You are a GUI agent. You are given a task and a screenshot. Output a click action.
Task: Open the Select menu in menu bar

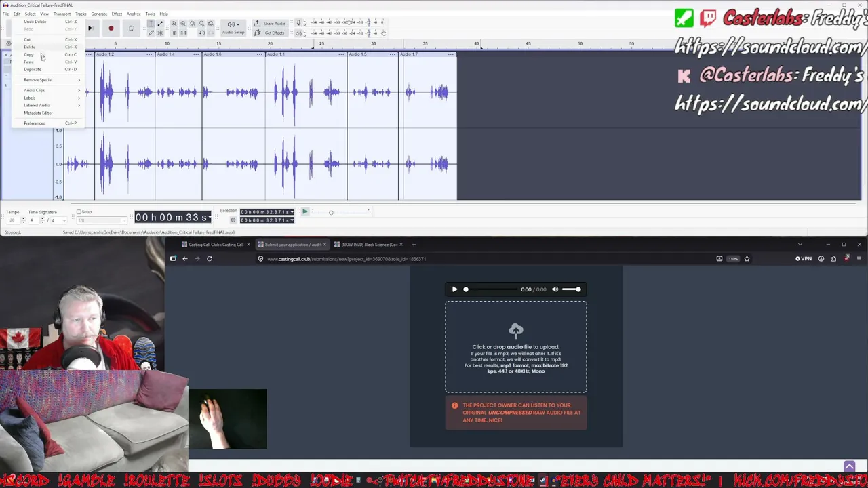[x=30, y=14]
